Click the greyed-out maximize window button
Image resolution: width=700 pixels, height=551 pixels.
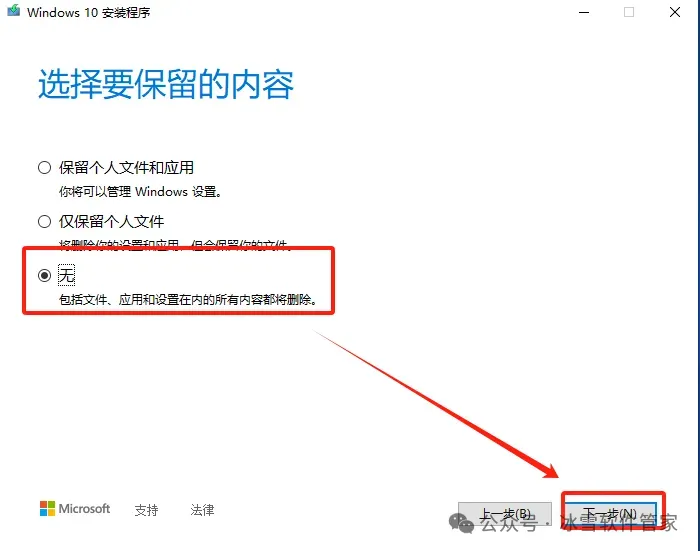pos(629,12)
